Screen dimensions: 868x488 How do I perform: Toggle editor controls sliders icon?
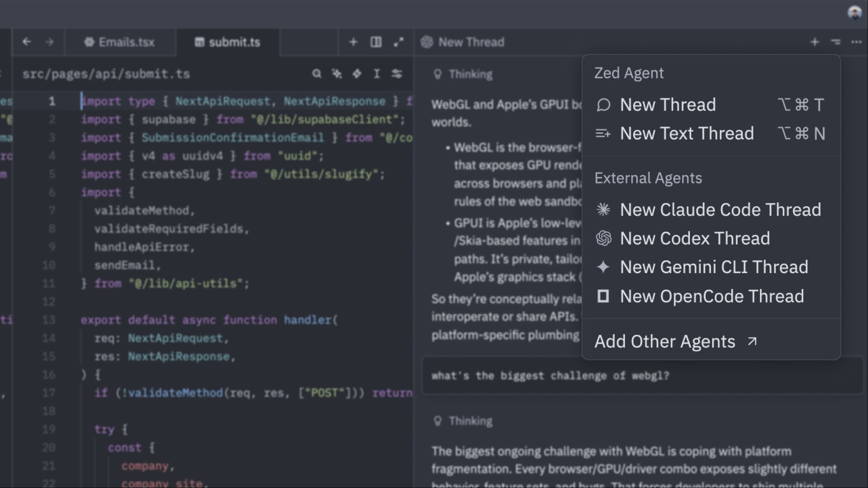[x=397, y=74]
